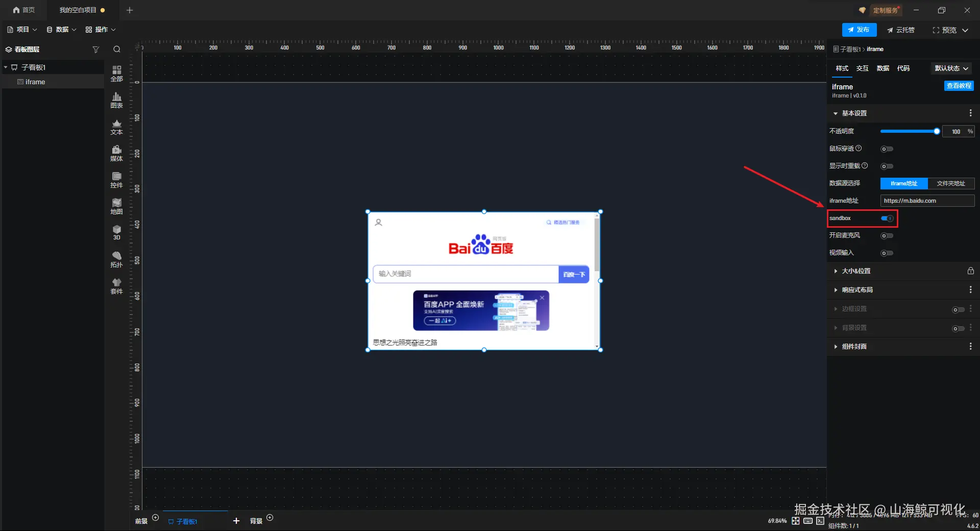Enable the 视频输入 switch
This screenshot has width=980, height=531.
(x=887, y=253)
